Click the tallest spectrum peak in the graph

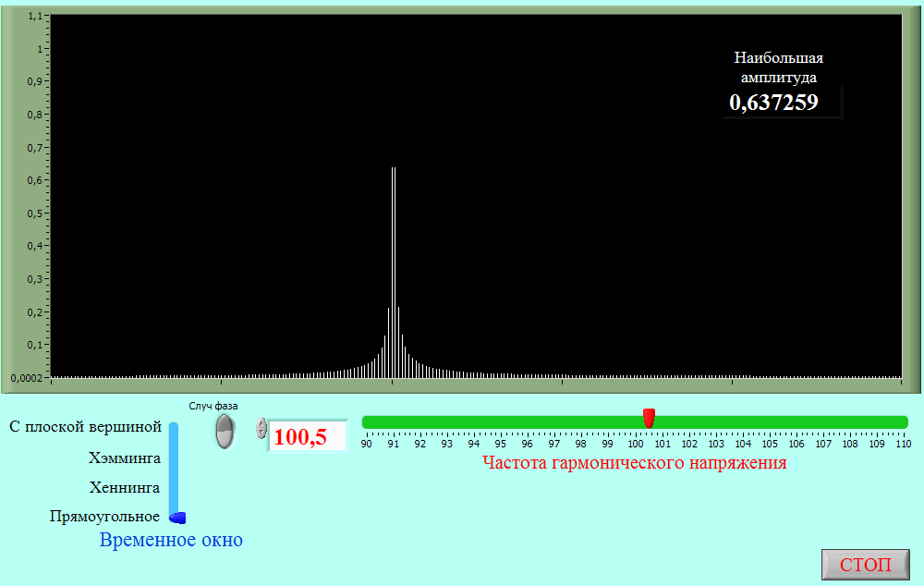click(393, 273)
